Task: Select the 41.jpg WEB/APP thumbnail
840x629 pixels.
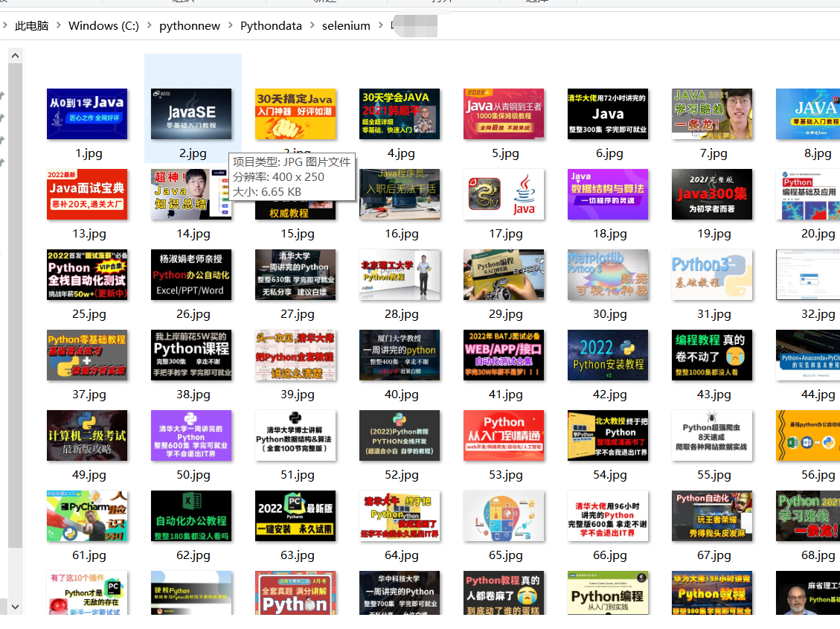Action: click(504, 355)
